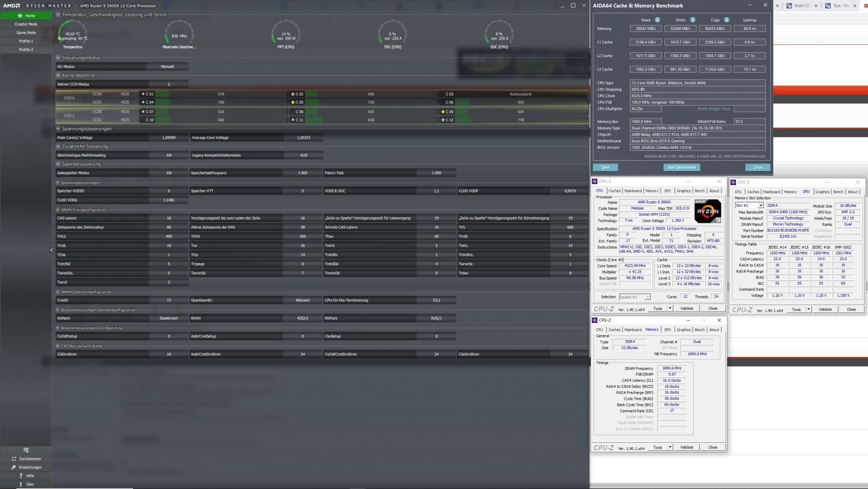Click Validate in CPU-Z processor window
This screenshot has height=489, width=868.
tap(686, 308)
